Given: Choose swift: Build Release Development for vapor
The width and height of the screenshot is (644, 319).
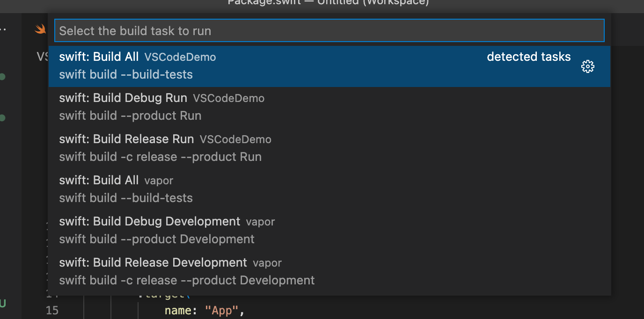Looking at the screenshot, I should [329, 272].
